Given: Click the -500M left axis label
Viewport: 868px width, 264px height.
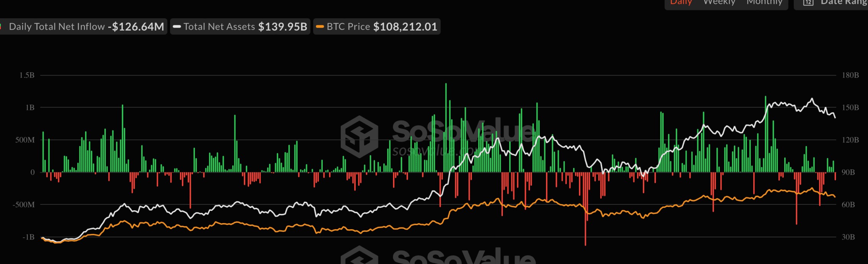Looking at the screenshot, I should 24,205.
